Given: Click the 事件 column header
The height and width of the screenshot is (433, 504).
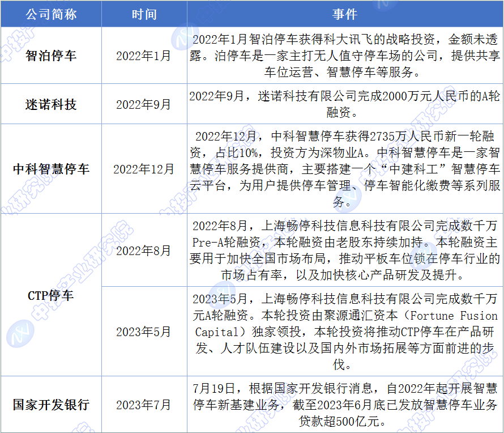Looking at the screenshot, I should [x=344, y=14].
